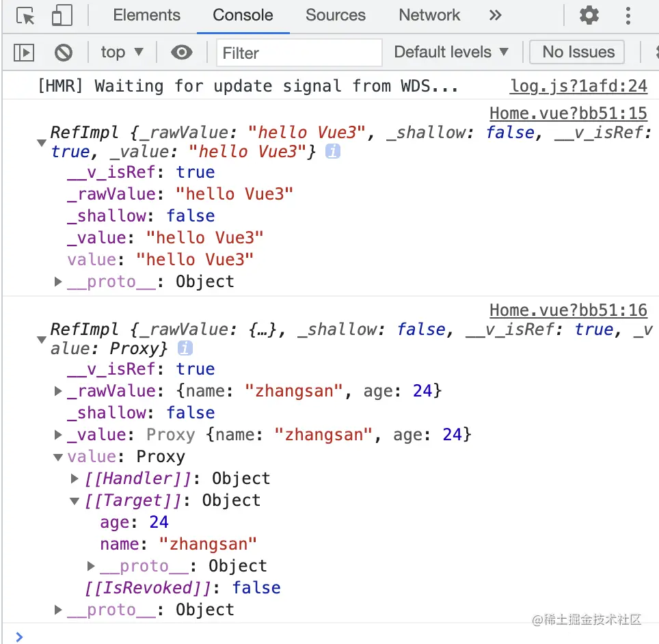
Task: Select second __v_isRef: true row
Action: click(142, 369)
